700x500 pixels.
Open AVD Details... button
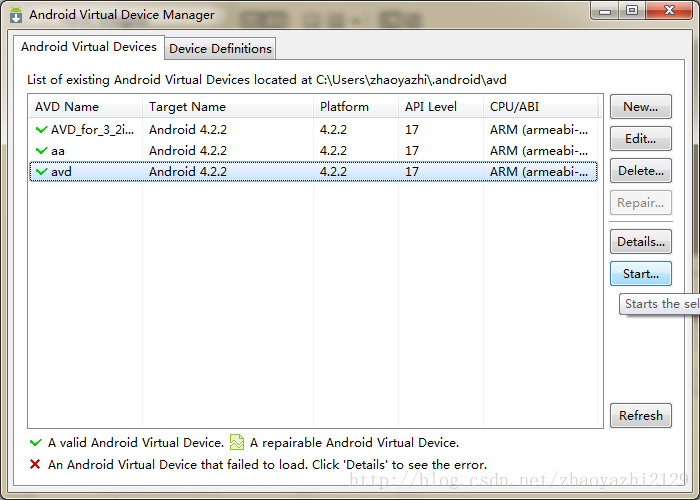(x=641, y=242)
